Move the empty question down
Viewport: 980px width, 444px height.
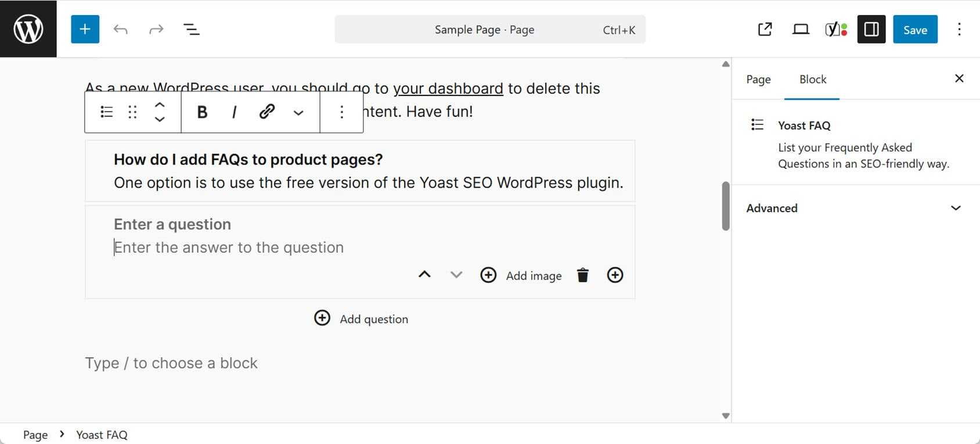(x=456, y=274)
